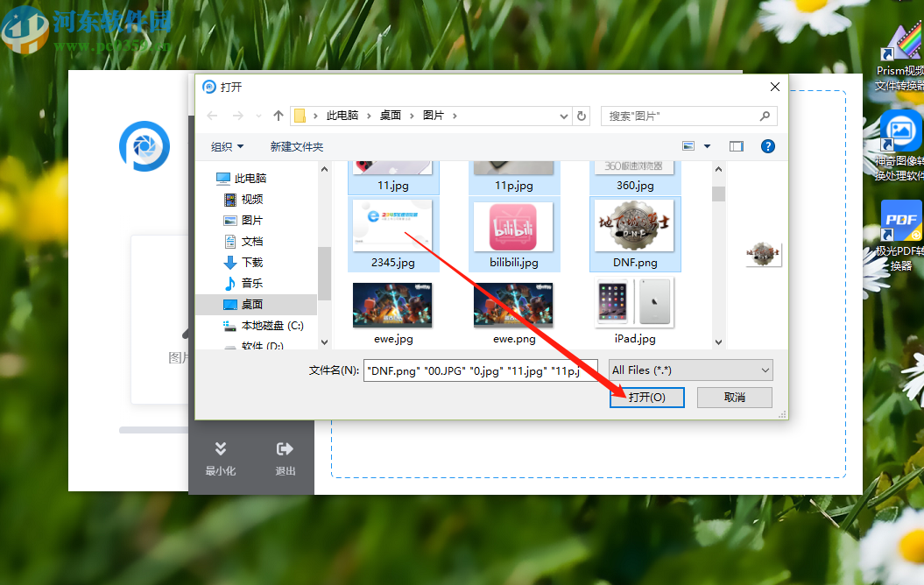The width and height of the screenshot is (924, 585).
Task: Select 文档 in the navigation pane
Action: 243,242
